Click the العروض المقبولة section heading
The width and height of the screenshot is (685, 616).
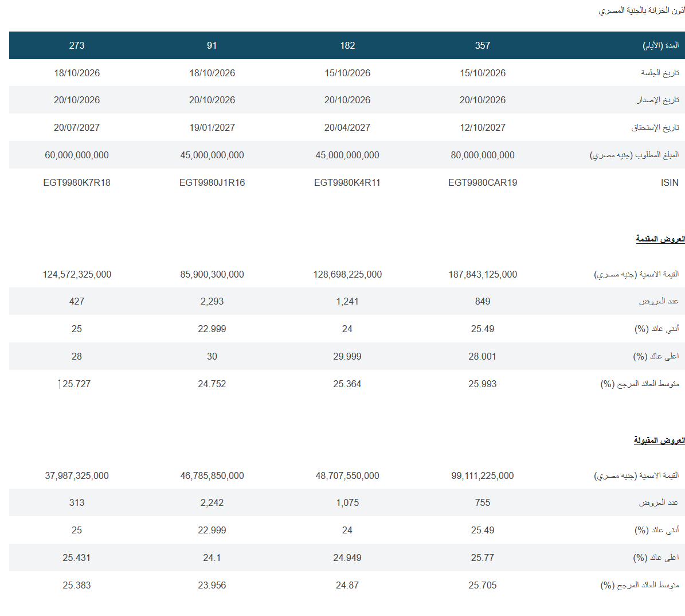[x=659, y=440]
